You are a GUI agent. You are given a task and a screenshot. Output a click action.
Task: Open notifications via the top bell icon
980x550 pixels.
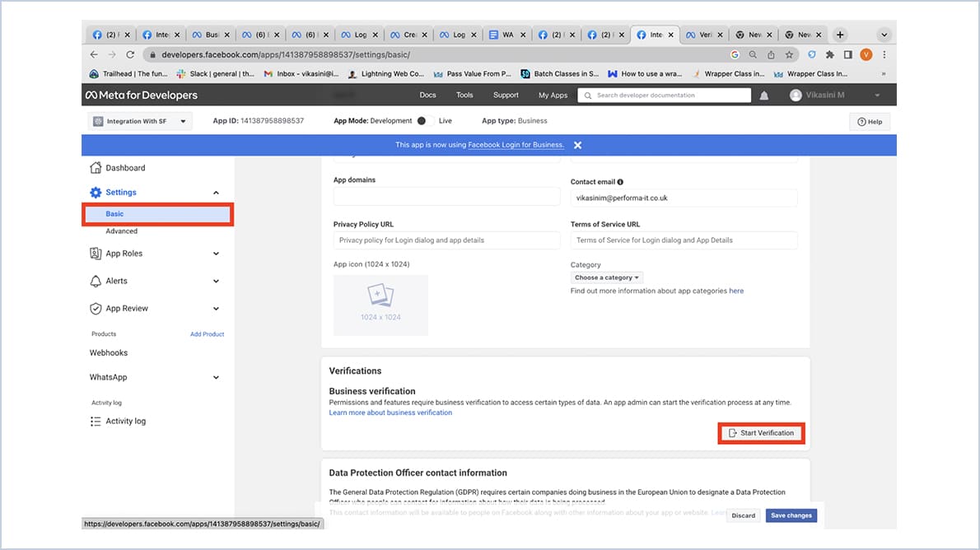pos(764,95)
